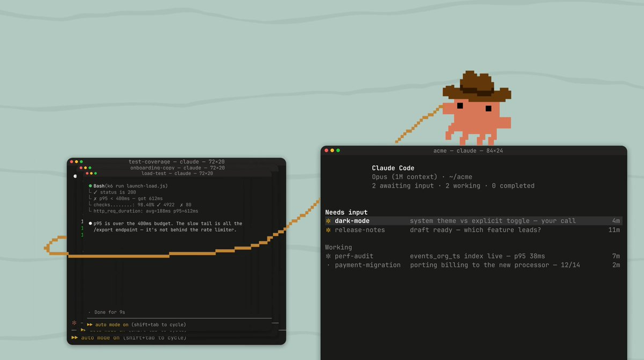Image resolution: width=644 pixels, height=360 pixels.
Task: Minimize the acme claude window
Action: click(332, 150)
